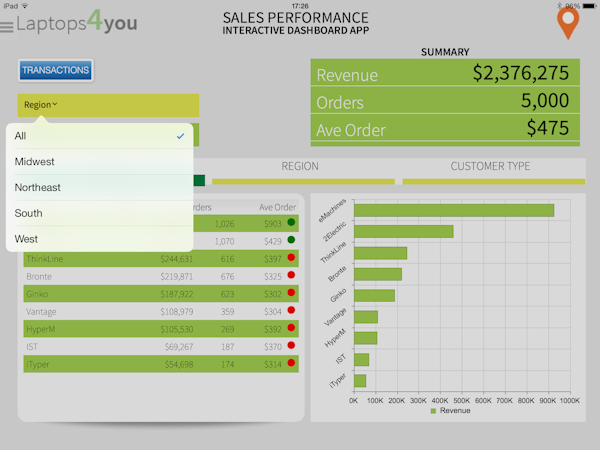
Task: Click the red indicator in iTyper row
Action: click(x=291, y=363)
